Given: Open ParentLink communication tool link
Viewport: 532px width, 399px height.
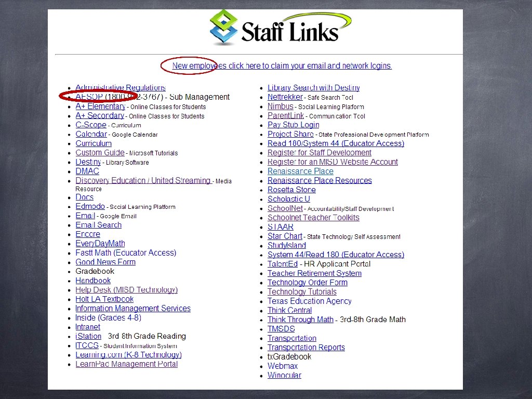Looking at the screenshot, I should pos(286,115).
